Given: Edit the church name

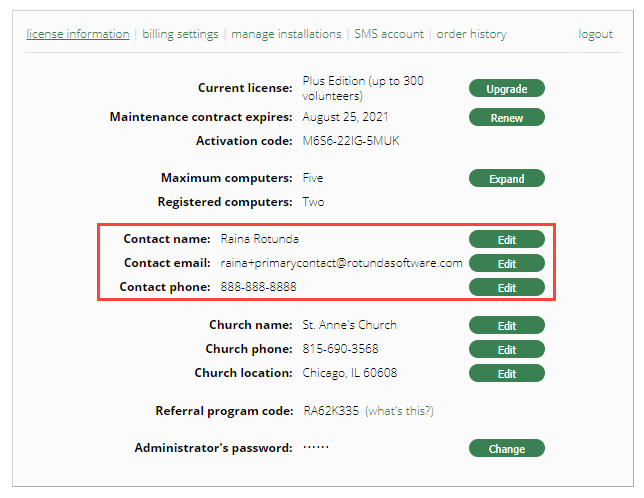Looking at the screenshot, I should (x=507, y=326).
